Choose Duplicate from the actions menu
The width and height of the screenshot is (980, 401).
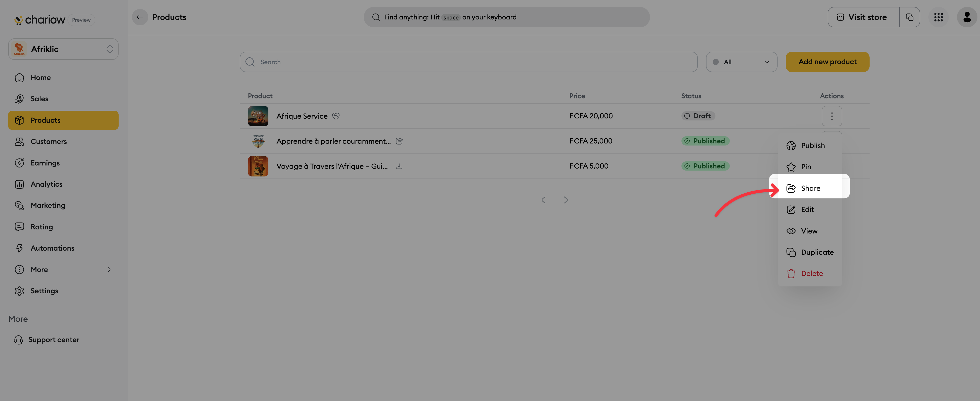(810, 252)
